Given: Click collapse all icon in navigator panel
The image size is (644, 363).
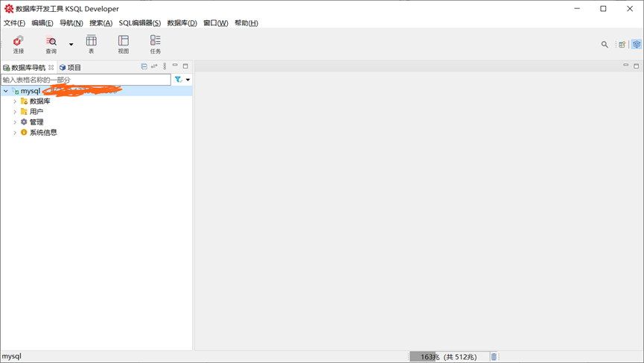Looking at the screenshot, I should pos(144,67).
